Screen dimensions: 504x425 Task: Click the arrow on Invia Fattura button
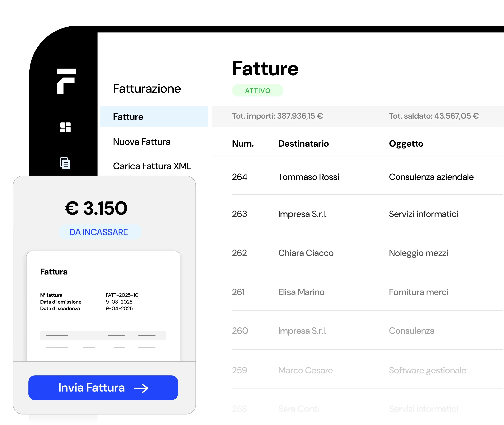141,388
